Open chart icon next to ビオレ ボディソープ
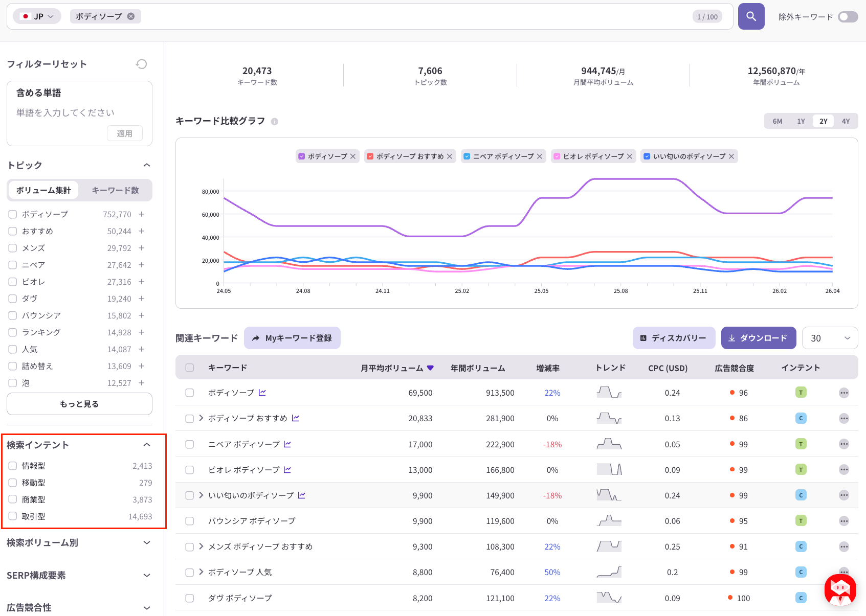The width and height of the screenshot is (866, 616). (287, 470)
